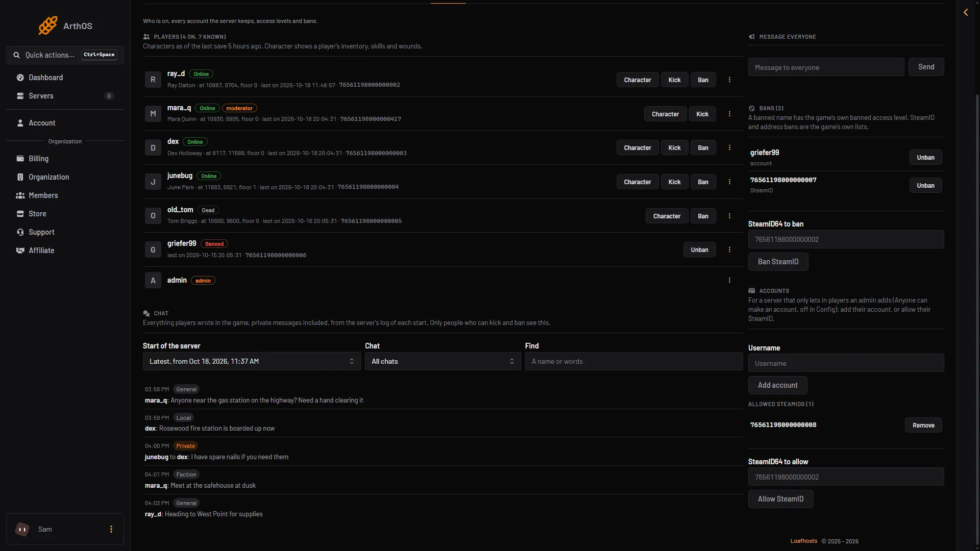
Task: Open the more options menu for griefer99
Action: click(x=729, y=250)
